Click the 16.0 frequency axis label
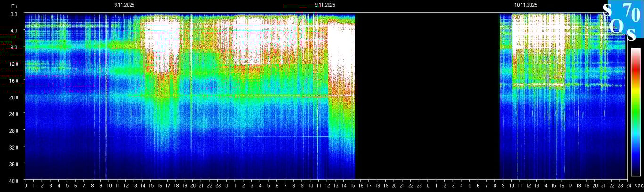The image size is (644, 192). 14,80
